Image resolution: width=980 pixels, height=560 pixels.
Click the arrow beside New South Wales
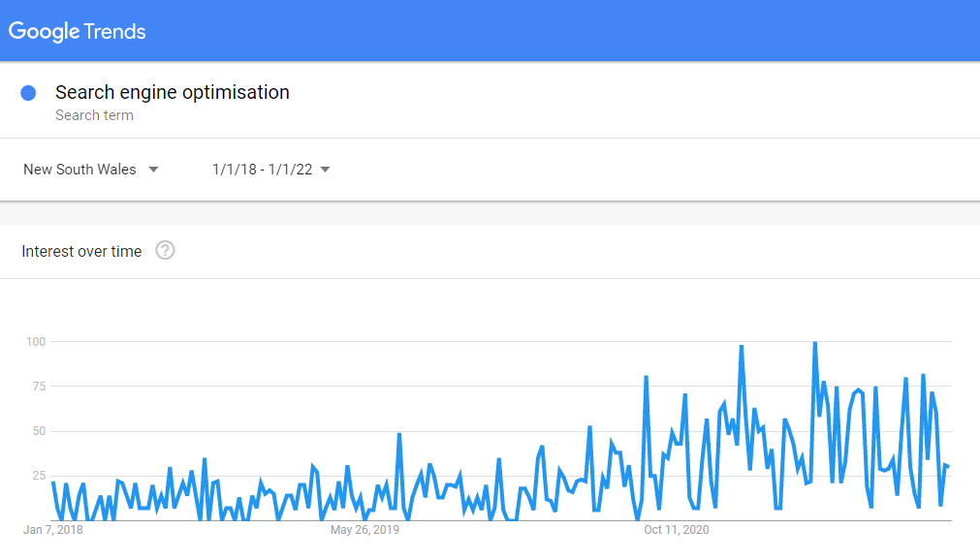pos(154,170)
